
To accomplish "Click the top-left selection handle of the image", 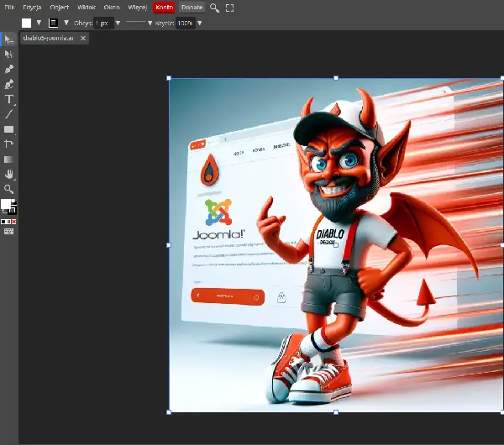I will [x=169, y=78].
